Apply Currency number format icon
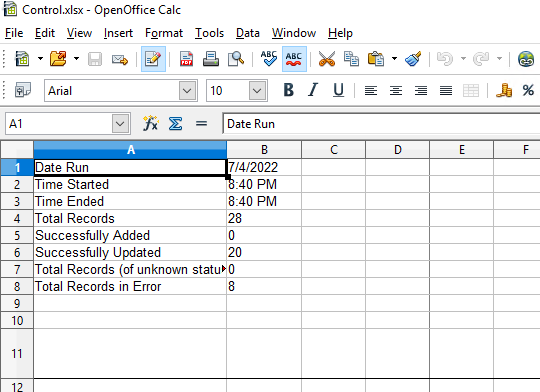The width and height of the screenshot is (540, 392). coord(503,91)
